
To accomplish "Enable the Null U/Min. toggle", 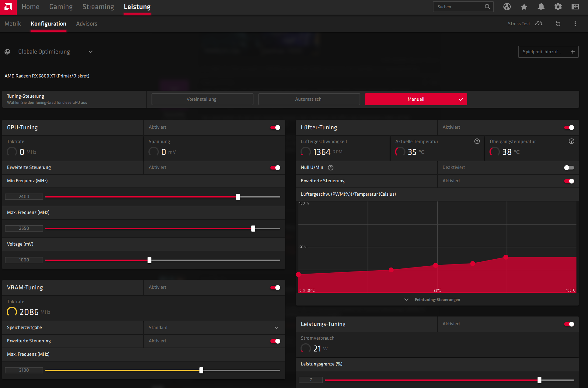I will [x=569, y=168].
